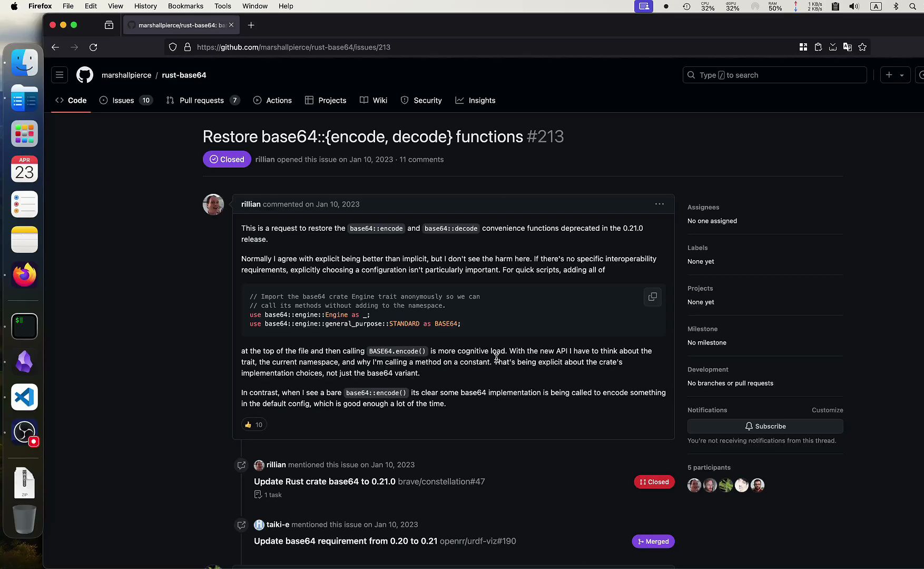Open Finder from the dock
The image size is (924, 569).
[x=24, y=63]
